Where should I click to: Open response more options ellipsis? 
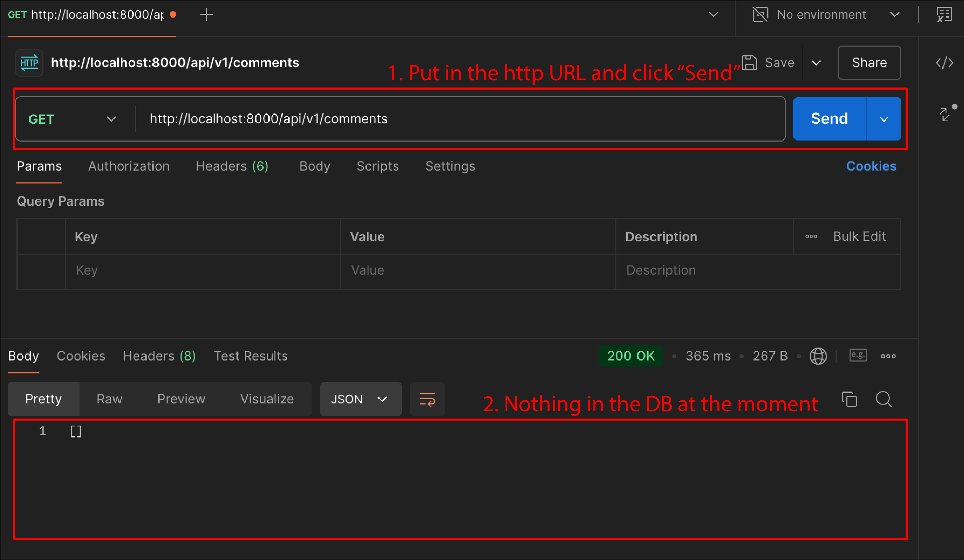pos(888,356)
